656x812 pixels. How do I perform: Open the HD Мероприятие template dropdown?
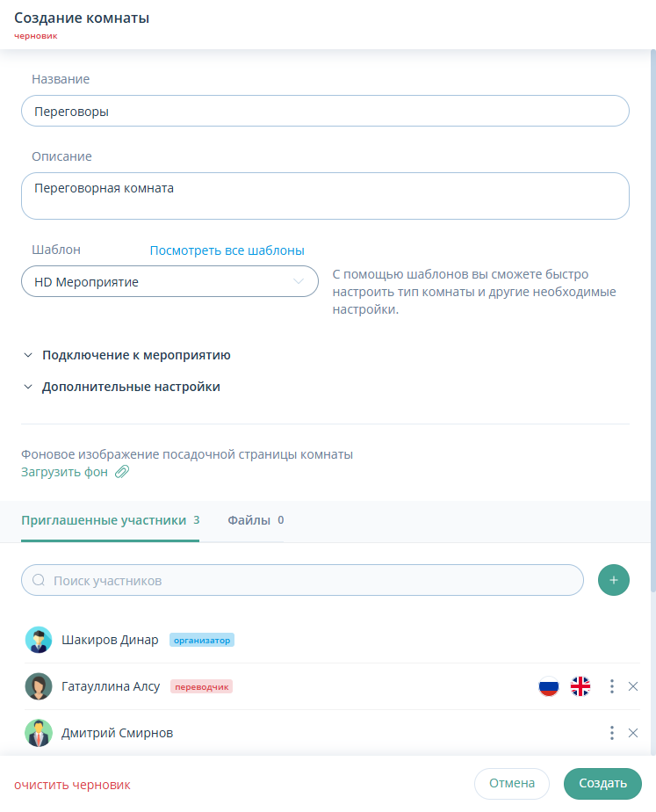click(169, 282)
